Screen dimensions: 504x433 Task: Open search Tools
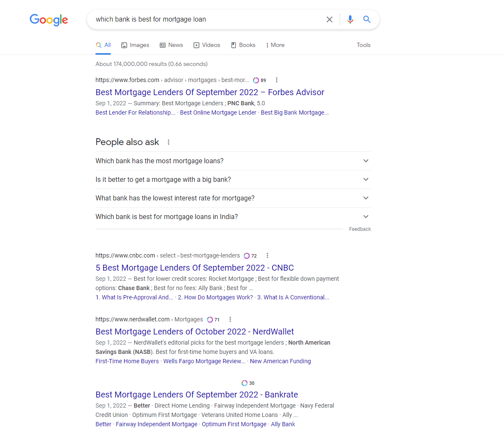pos(364,45)
